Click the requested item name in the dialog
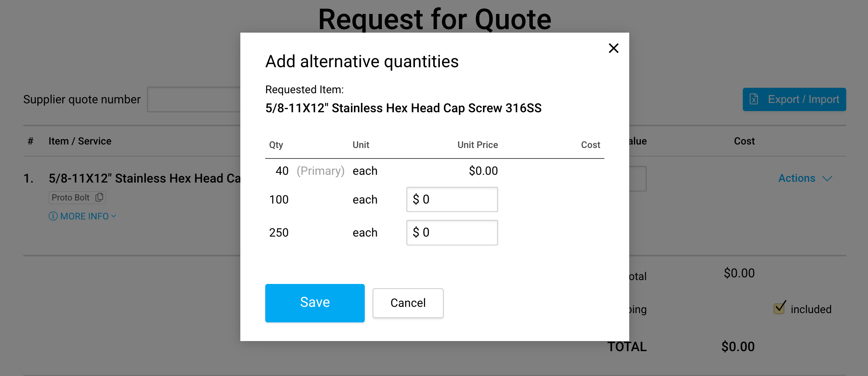868x376 pixels. pos(403,108)
